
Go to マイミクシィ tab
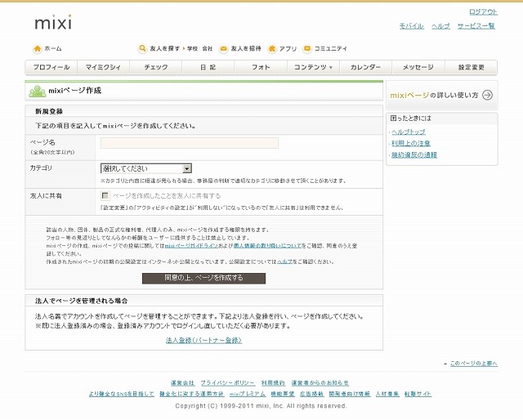point(104,67)
